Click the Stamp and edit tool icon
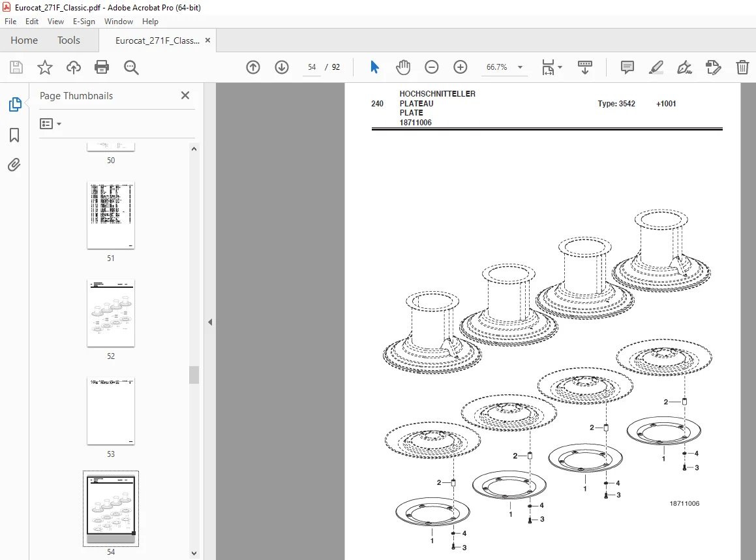 pos(713,67)
